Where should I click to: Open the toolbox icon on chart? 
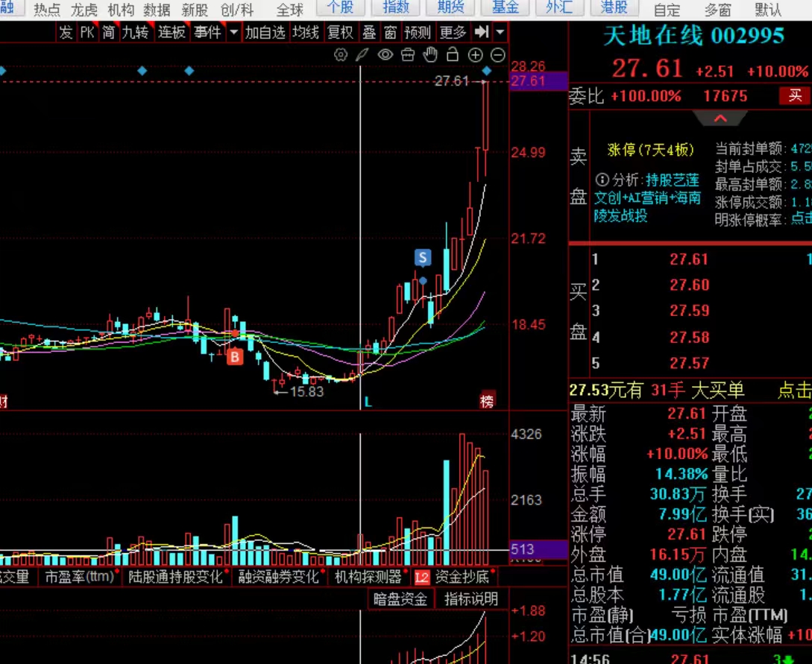[408, 54]
